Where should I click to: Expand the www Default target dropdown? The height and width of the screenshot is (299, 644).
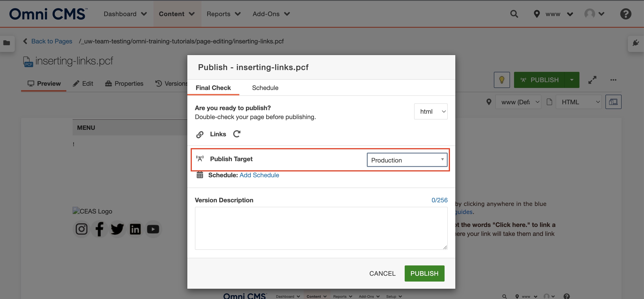[520, 101]
